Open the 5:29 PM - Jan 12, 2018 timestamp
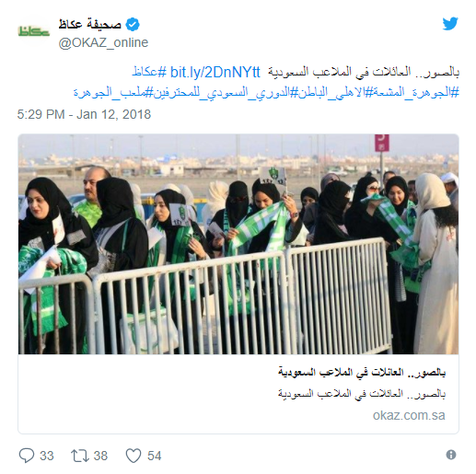This screenshot has height=474, width=476. pyautogui.click(x=84, y=114)
